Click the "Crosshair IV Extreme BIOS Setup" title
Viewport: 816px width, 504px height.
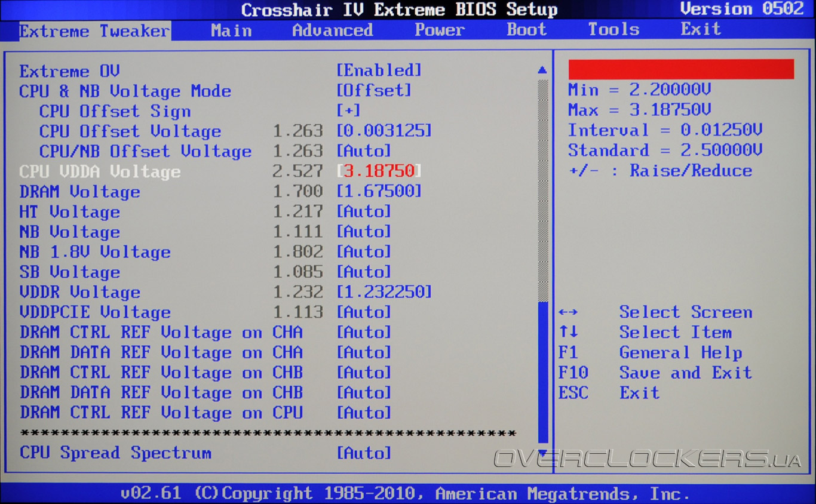click(x=400, y=10)
